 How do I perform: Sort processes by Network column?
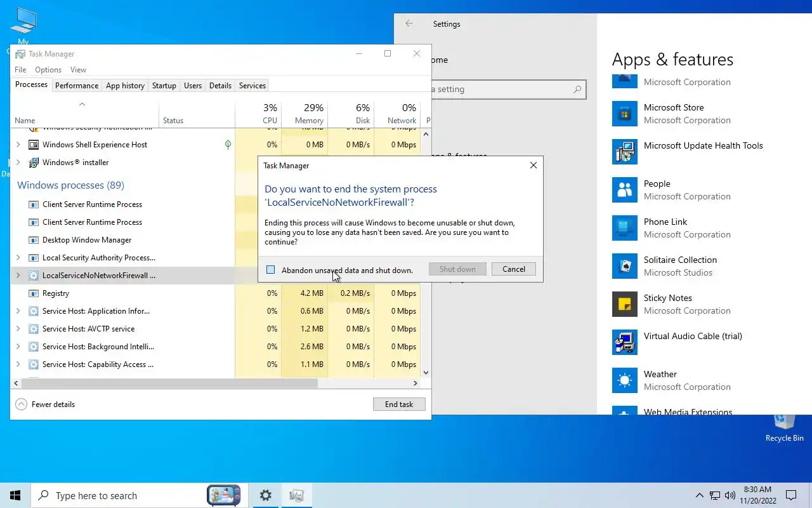pos(398,114)
